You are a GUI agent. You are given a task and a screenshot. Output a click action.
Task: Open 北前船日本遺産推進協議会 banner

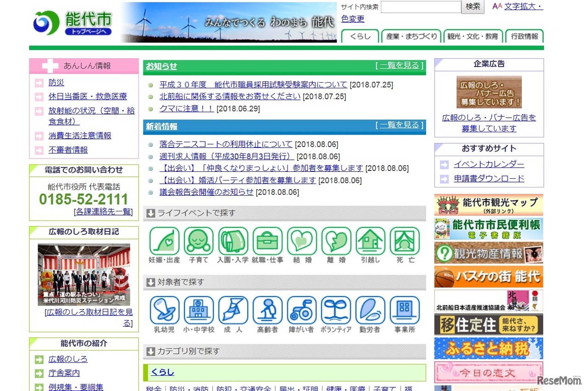coord(489,300)
